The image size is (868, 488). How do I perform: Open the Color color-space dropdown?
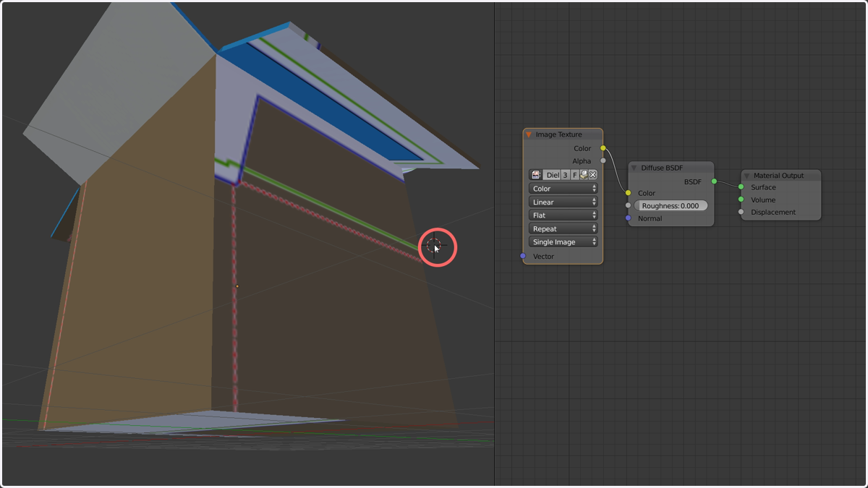point(563,189)
